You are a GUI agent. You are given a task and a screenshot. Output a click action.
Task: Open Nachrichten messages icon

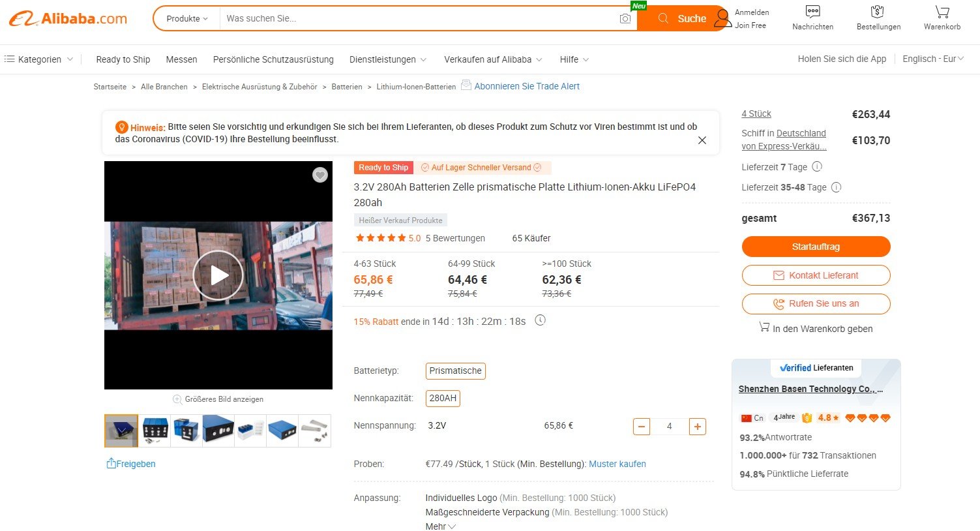tap(812, 12)
